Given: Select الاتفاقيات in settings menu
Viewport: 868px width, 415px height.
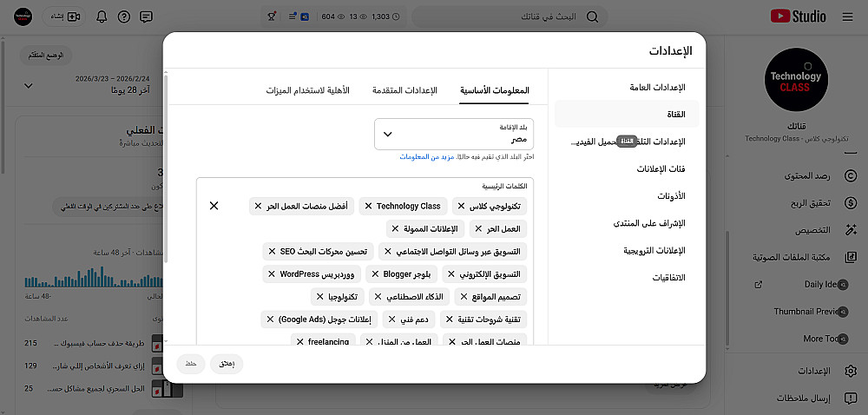Looking at the screenshot, I should (x=628, y=277).
